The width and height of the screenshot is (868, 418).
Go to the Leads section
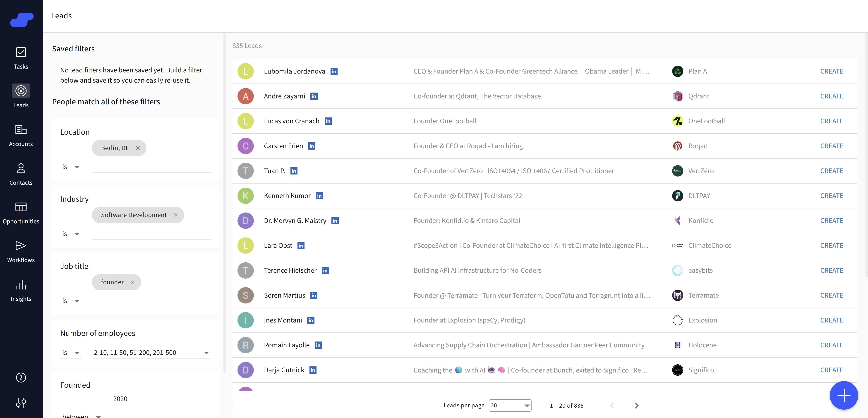21,96
